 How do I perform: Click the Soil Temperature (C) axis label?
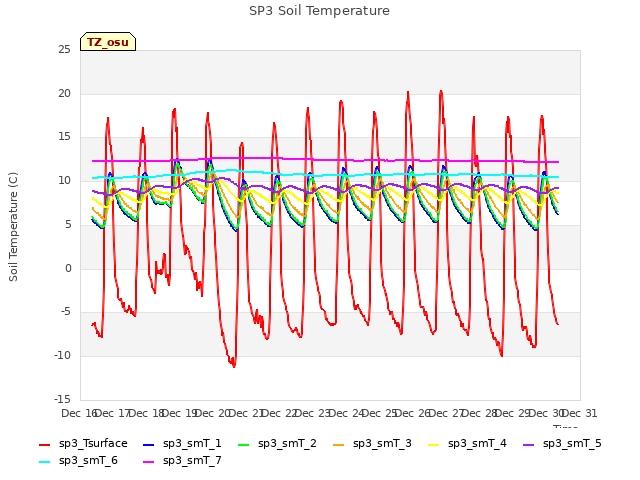tap(13, 227)
